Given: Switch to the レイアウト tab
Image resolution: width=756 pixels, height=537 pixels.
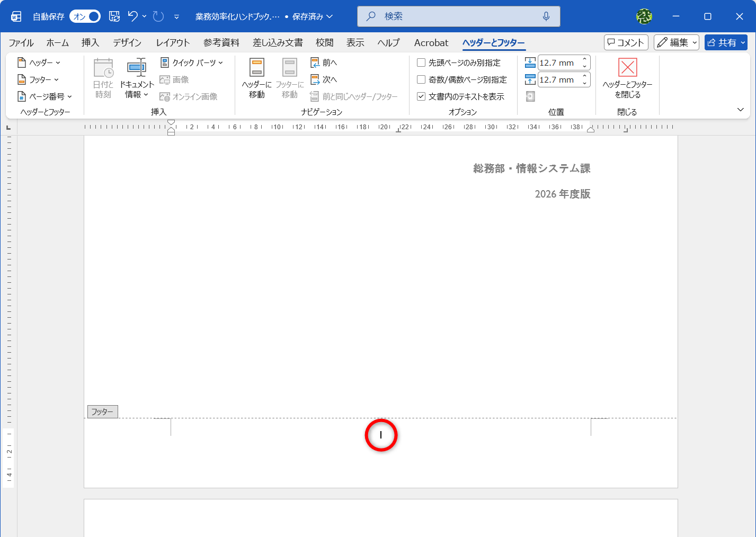Looking at the screenshot, I should tap(173, 43).
